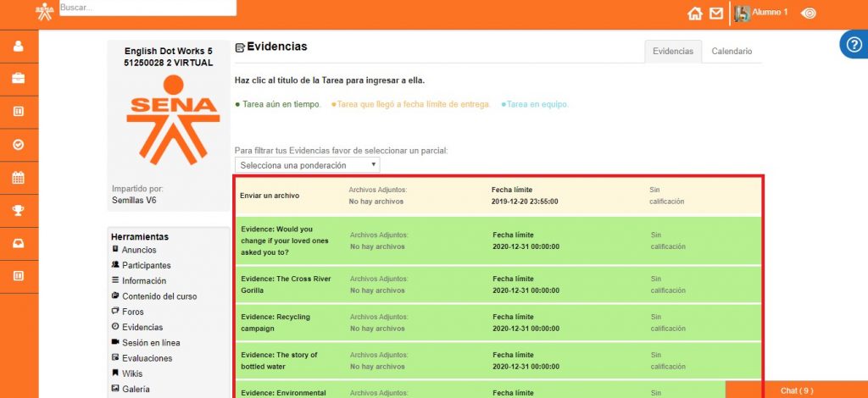Screen dimensions: 868x398
Task: Click the Anuncios tool icon
Action: tap(115, 249)
